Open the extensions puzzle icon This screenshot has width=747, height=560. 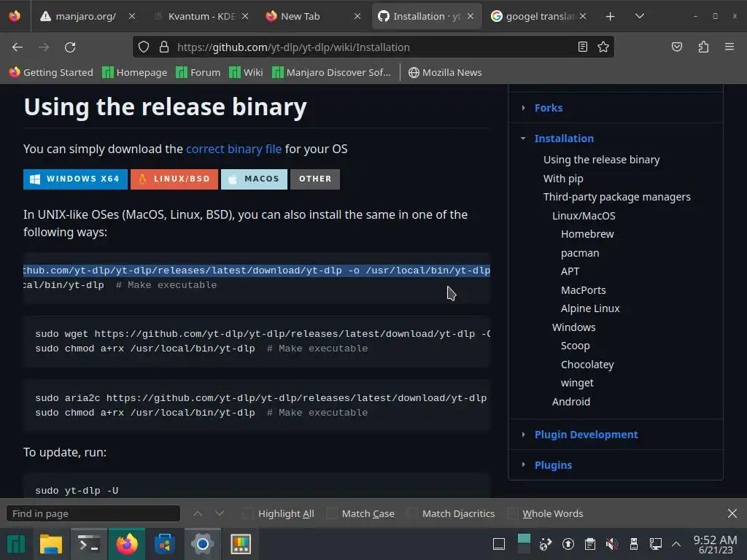[x=703, y=47]
